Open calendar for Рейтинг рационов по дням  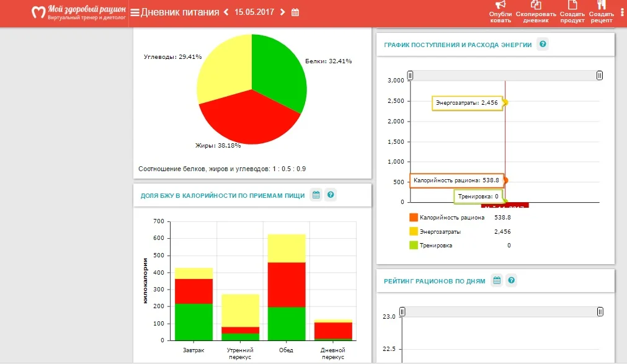click(497, 280)
